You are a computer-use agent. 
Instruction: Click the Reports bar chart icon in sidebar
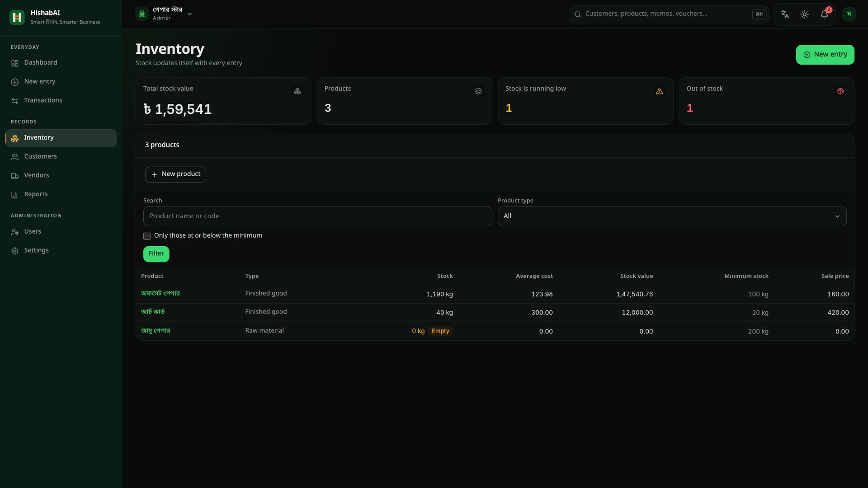pyautogui.click(x=15, y=195)
